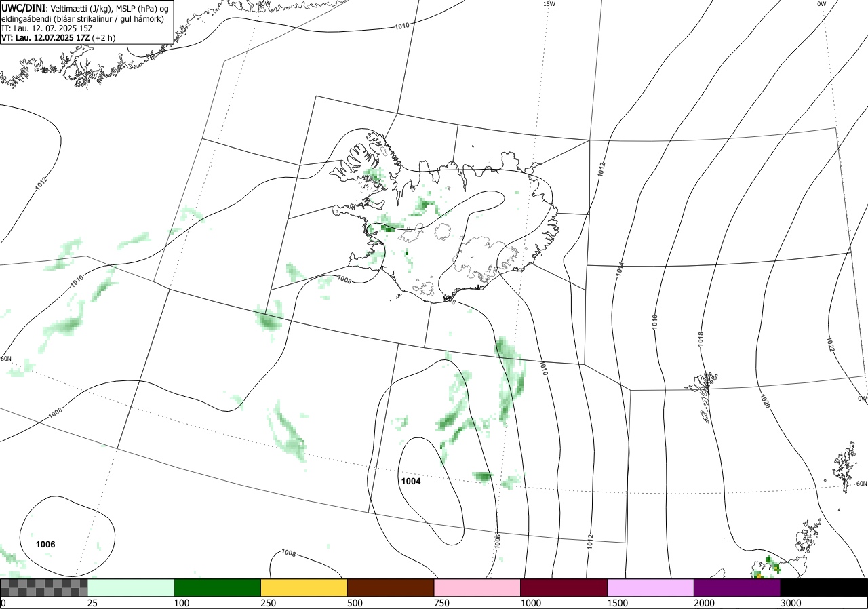The width and height of the screenshot is (868, 609).
Task: Click the bold 1006 low-pressure center label
Action: pos(45,545)
